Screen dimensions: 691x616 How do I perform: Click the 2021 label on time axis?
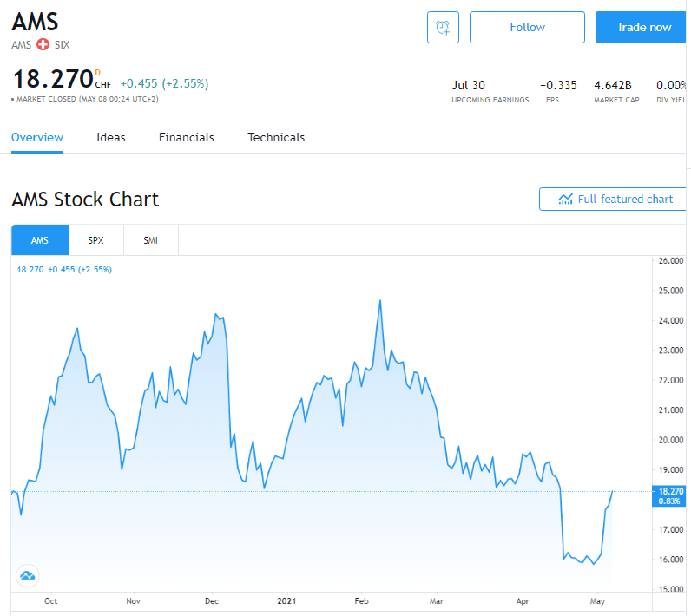click(x=286, y=601)
